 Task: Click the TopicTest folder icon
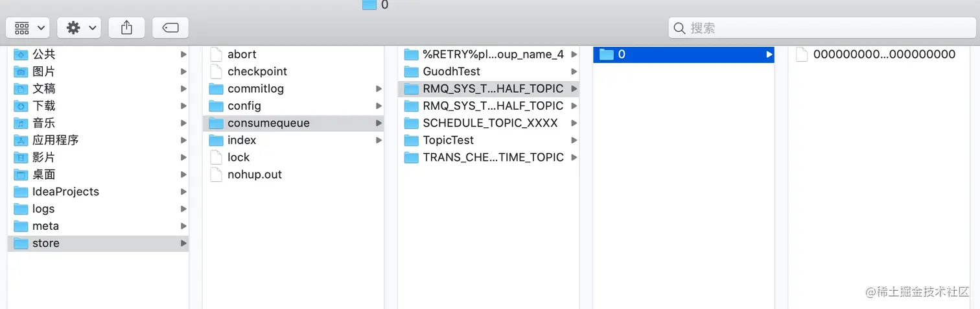(412, 140)
